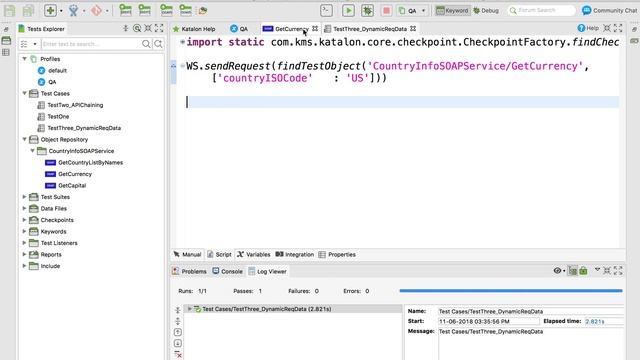The width and height of the screenshot is (640, 360).
Task: Click the Save All toolbar icon
Action: (28, 11)
